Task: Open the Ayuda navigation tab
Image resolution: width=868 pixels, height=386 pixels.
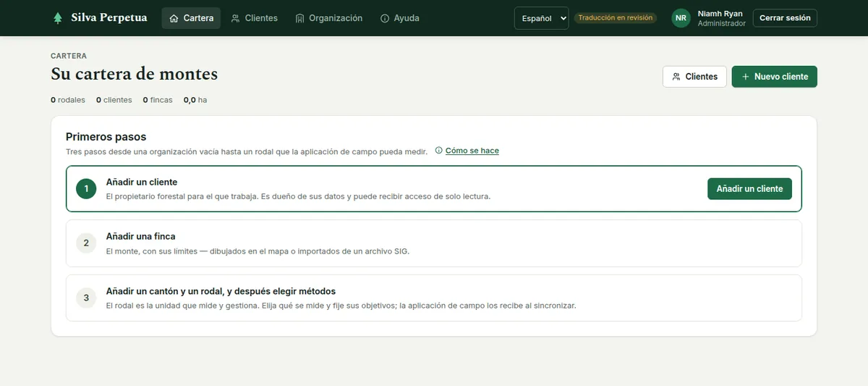Action: coord(399,18)
